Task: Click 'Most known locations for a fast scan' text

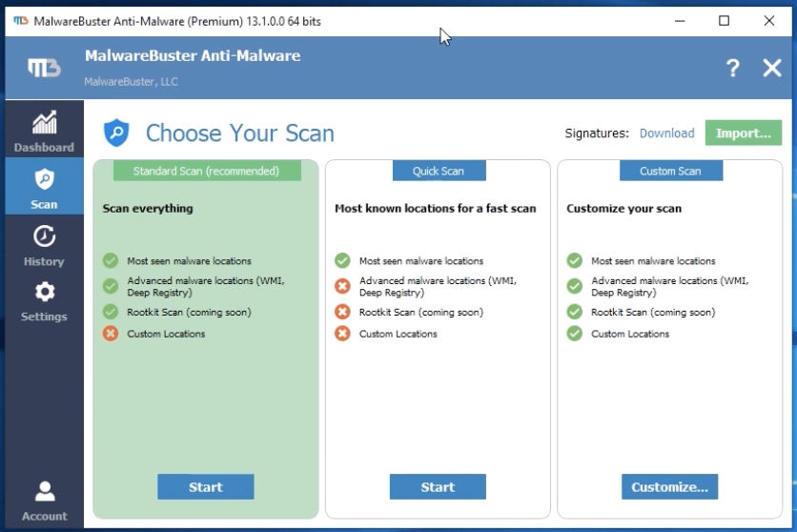Action: (435, 209)
